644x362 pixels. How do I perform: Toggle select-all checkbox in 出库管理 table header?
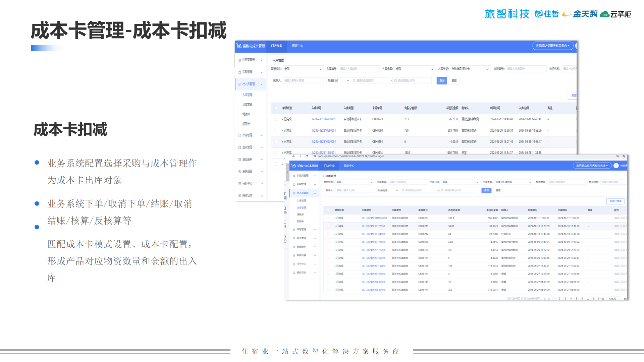pyautogui.click(x=328, y=210)
